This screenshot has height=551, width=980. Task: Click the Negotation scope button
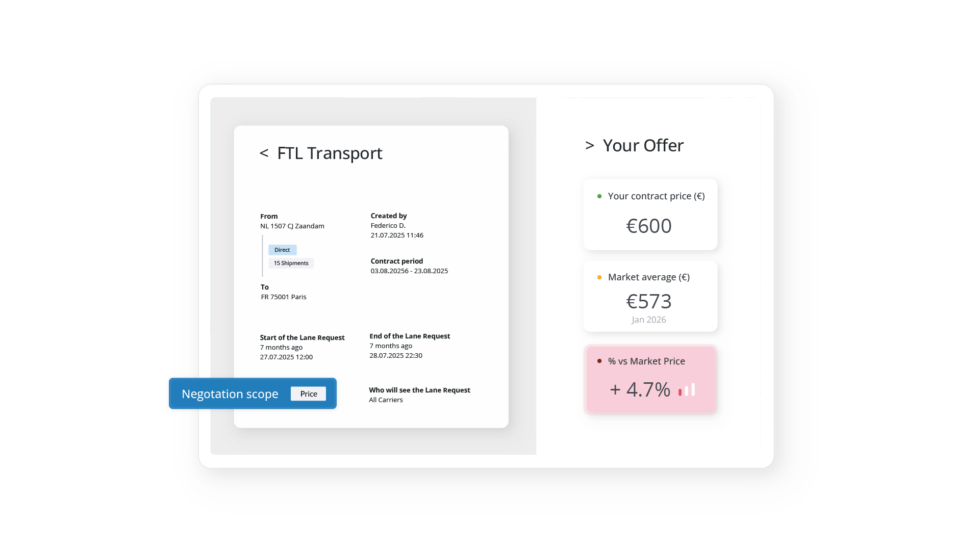230,393
